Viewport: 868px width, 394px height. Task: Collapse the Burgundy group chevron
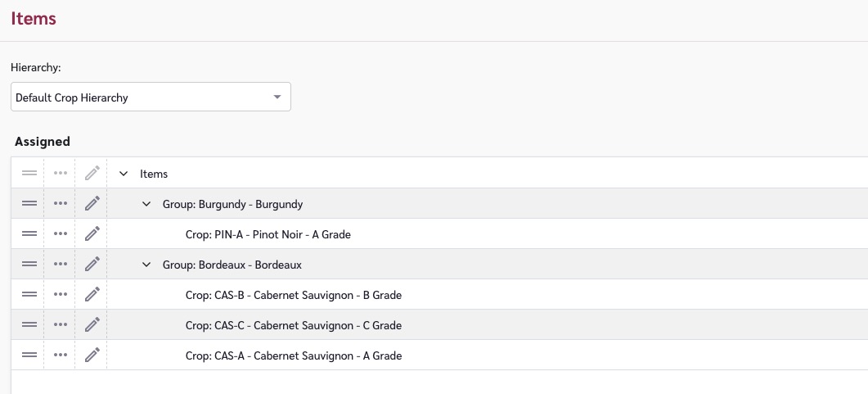(x=147, y=204)
